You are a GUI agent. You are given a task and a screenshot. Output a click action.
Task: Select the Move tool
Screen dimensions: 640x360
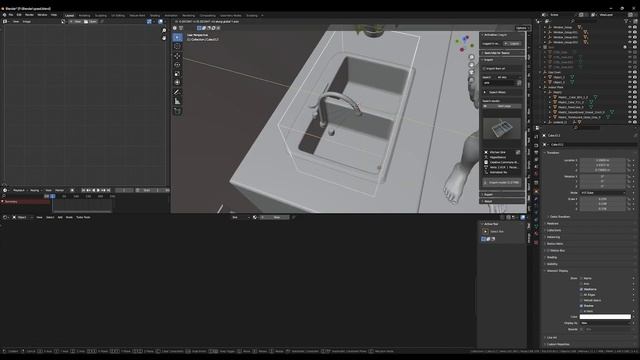[x=177, y=56]
